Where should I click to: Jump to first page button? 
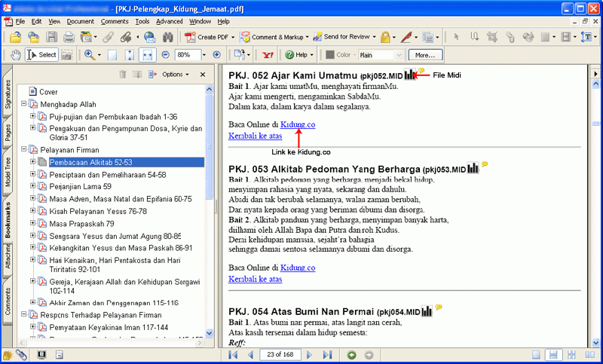pyautogui.click(x=234, y=354)
